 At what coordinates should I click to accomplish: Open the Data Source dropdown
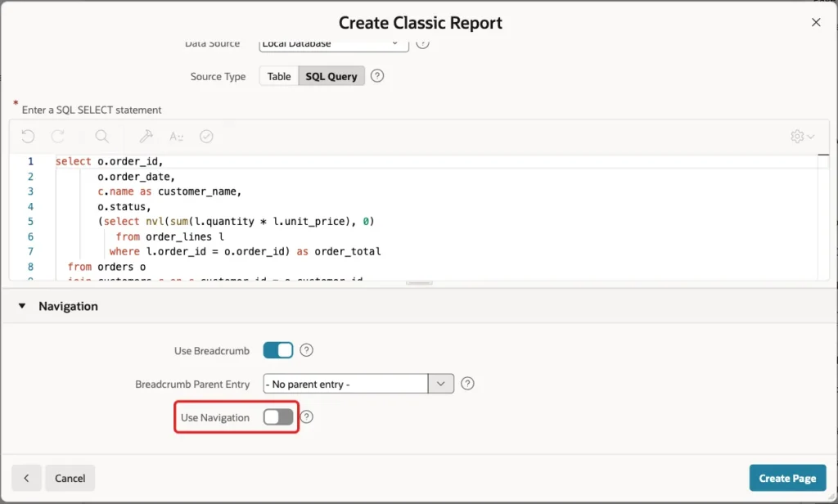pos(334,44)
